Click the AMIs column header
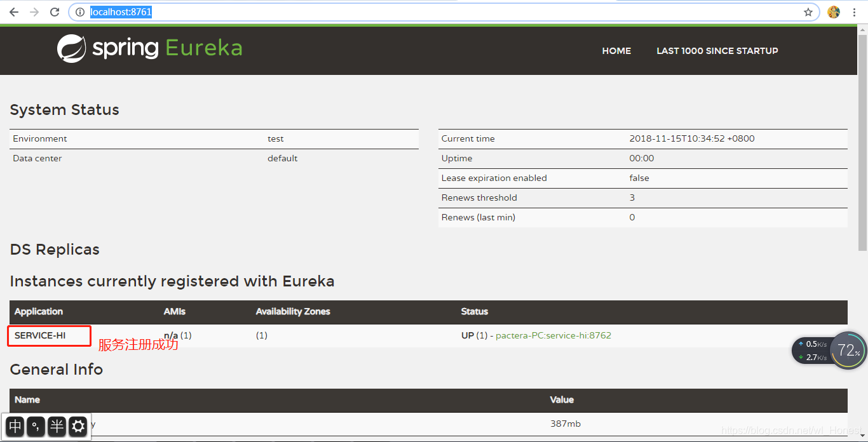Image resolution: width=868 pixels, height=442 pixels. click(175, 312)
